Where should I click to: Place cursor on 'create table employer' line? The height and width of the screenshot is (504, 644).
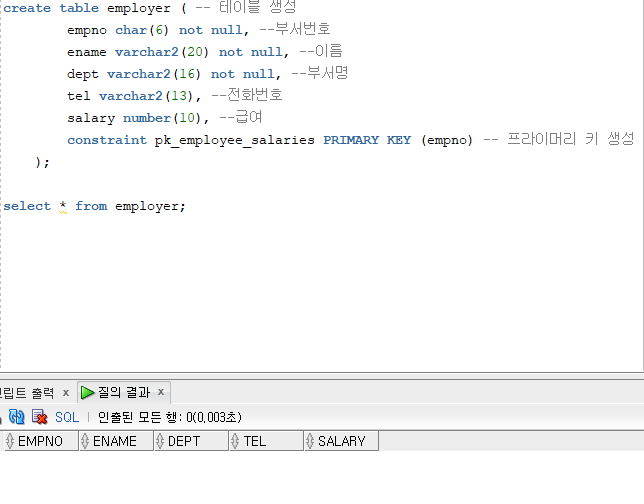pyautogui.click(x=150, y=8)
